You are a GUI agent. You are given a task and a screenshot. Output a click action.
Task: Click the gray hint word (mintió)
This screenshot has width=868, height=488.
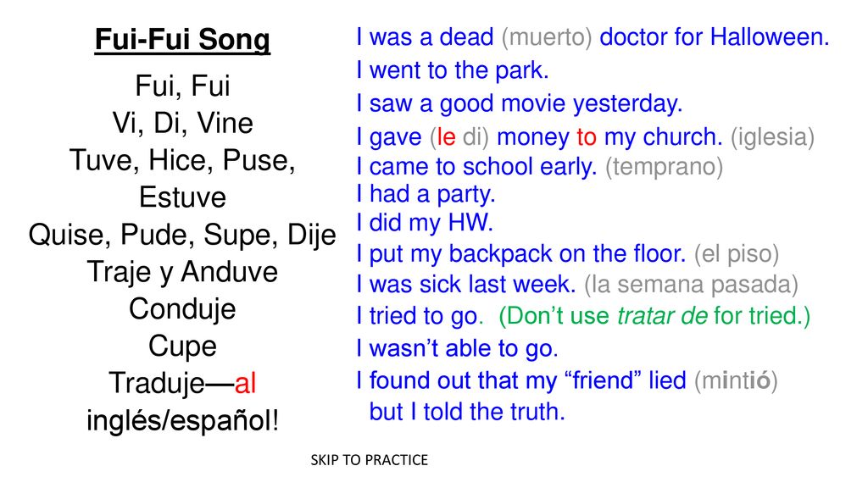[x=736, y=380]
